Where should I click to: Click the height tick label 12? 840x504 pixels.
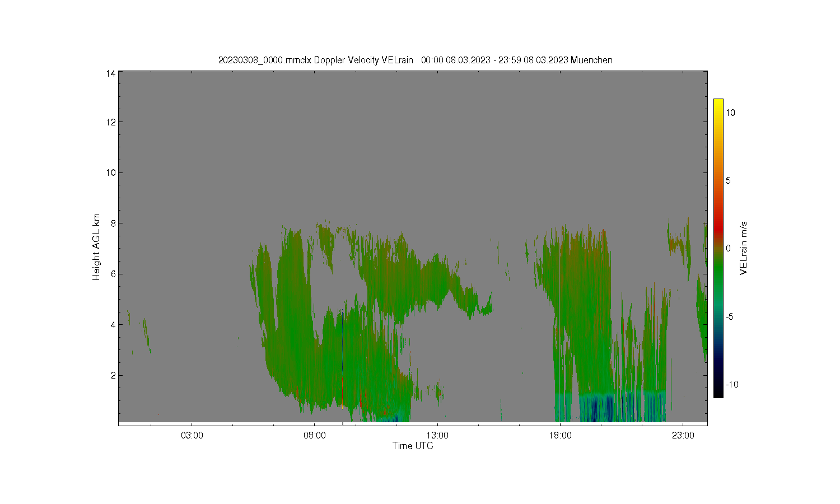click(111, 122)
